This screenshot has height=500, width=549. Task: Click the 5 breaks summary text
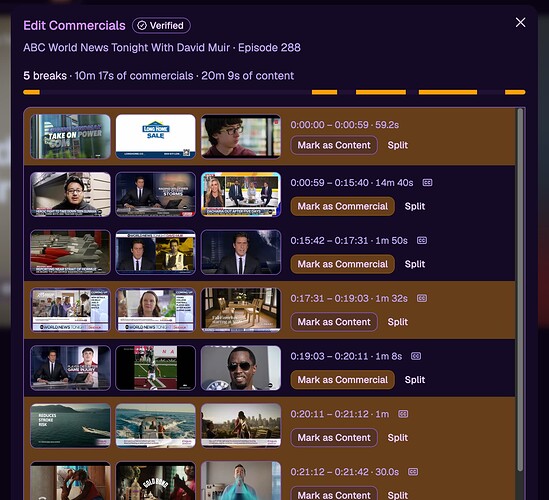(x=45, y=76)
